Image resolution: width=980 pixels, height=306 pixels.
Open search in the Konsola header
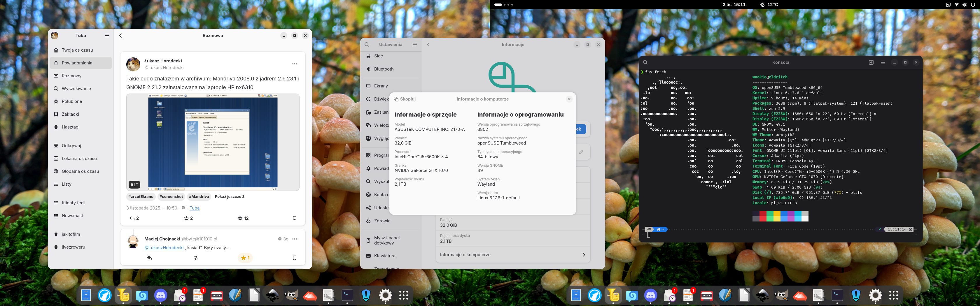pyautogui.click(x=645, y=62)
